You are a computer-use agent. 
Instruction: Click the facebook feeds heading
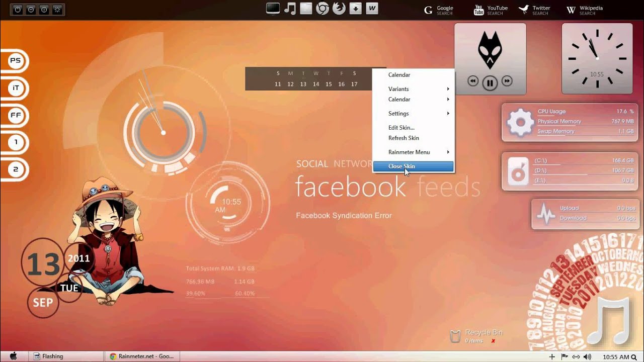[387, 187]
